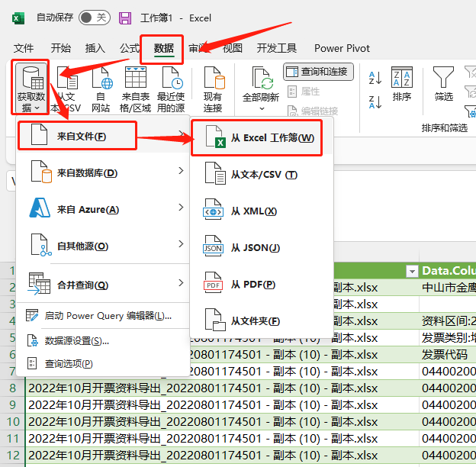Open the 文件 ribbon tab
The image size is (476, 467).
[24, 48]
